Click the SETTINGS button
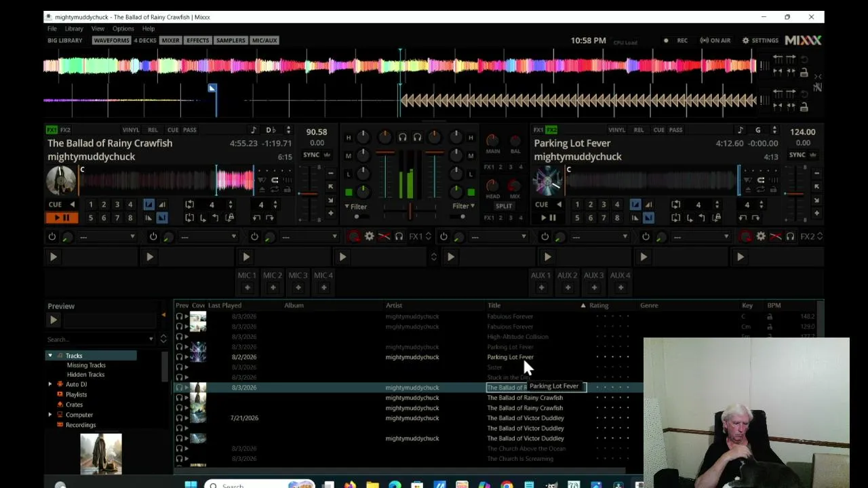Screen dimensions: 868x488 (x=760, y=41)
